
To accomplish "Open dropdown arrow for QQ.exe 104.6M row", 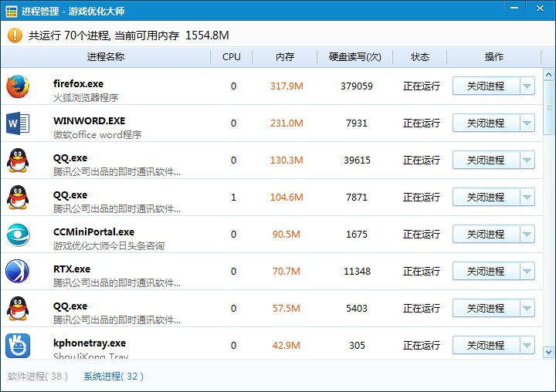I will pos(527,197).
